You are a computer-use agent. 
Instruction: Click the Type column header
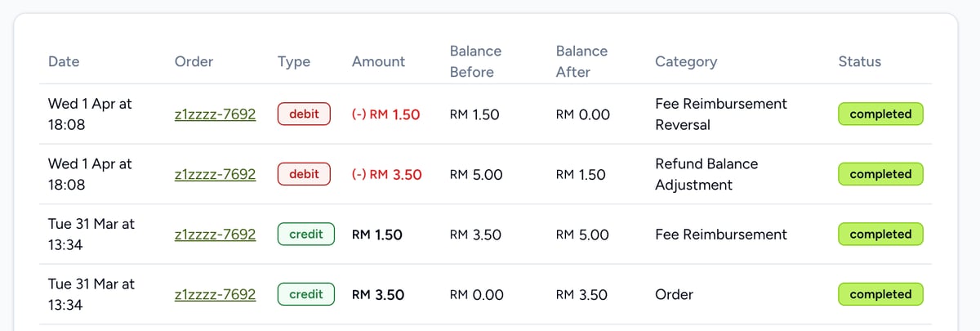click(294, 61)
